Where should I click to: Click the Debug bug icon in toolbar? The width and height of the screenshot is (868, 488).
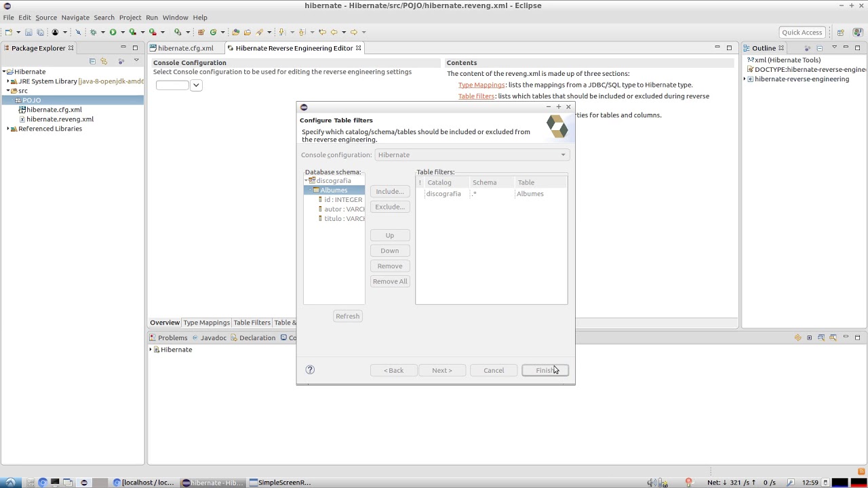point(94,32)
